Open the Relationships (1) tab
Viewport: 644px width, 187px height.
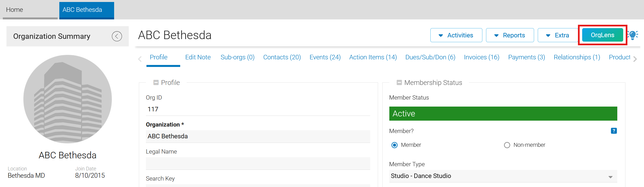[577, 57]
